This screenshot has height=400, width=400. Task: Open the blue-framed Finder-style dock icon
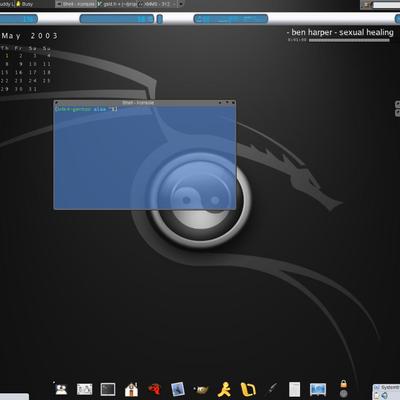(x=178, y=389)
